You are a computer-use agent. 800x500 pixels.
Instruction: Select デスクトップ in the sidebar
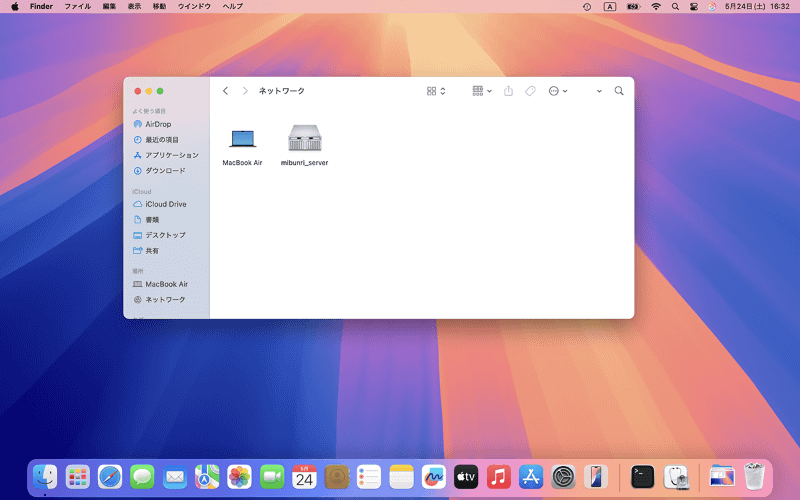[159, 235]
